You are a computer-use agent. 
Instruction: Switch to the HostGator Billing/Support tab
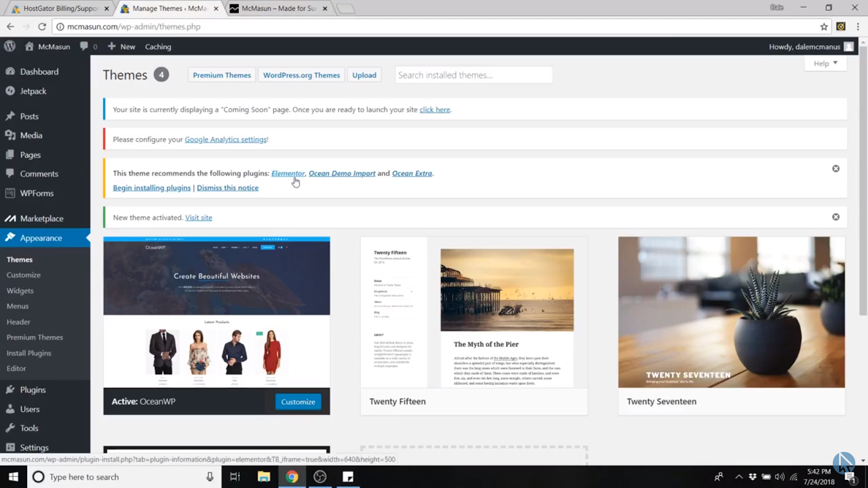tap(60, 9)
